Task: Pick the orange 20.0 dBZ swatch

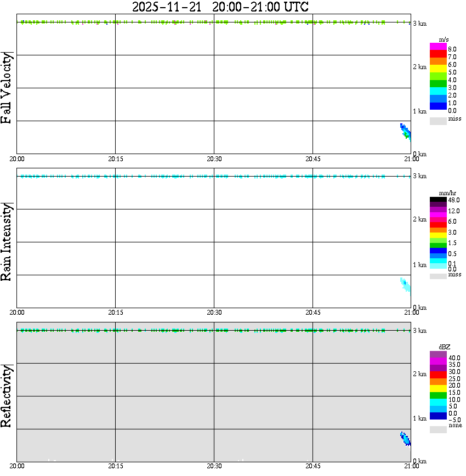Action: (438, 382)
